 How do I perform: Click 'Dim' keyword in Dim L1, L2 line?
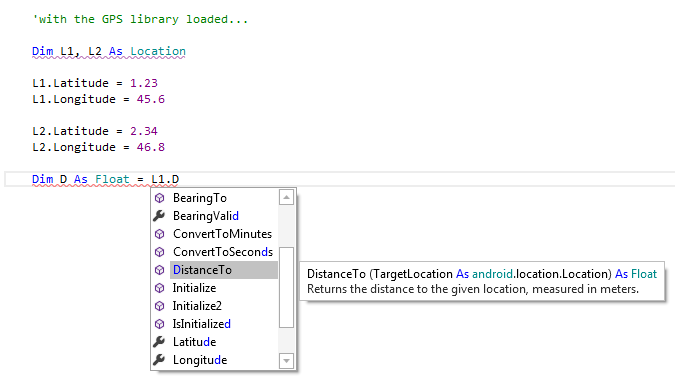(x=43, y=51)
